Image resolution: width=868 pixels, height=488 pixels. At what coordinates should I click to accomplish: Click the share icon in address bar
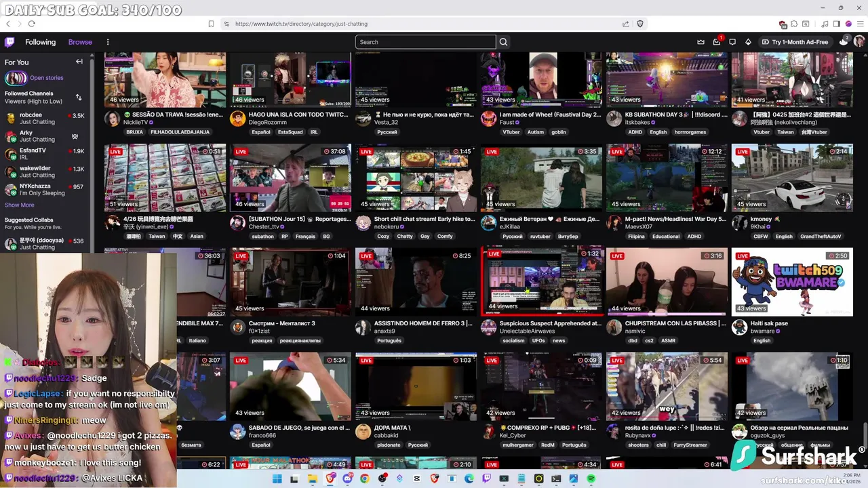tap(625, 24)
